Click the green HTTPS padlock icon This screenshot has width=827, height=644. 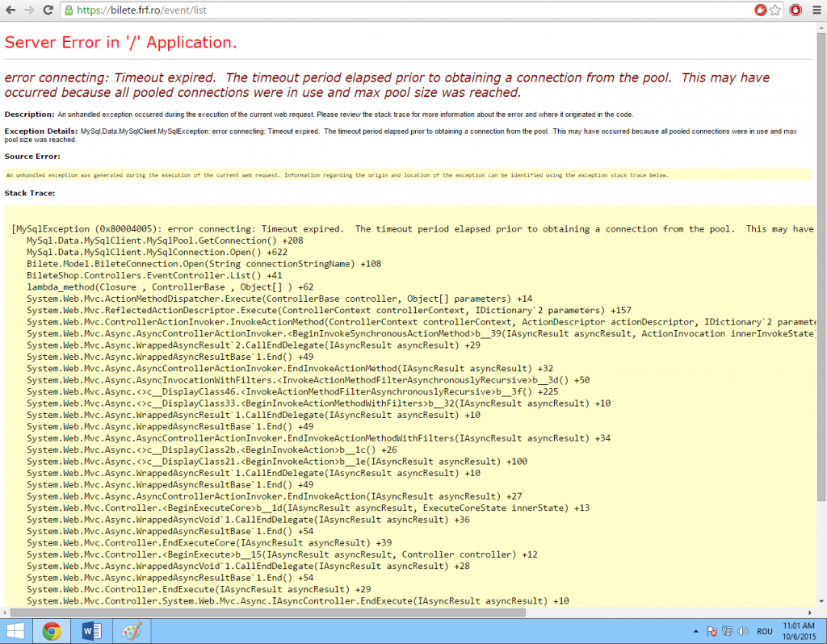(69, 10)
